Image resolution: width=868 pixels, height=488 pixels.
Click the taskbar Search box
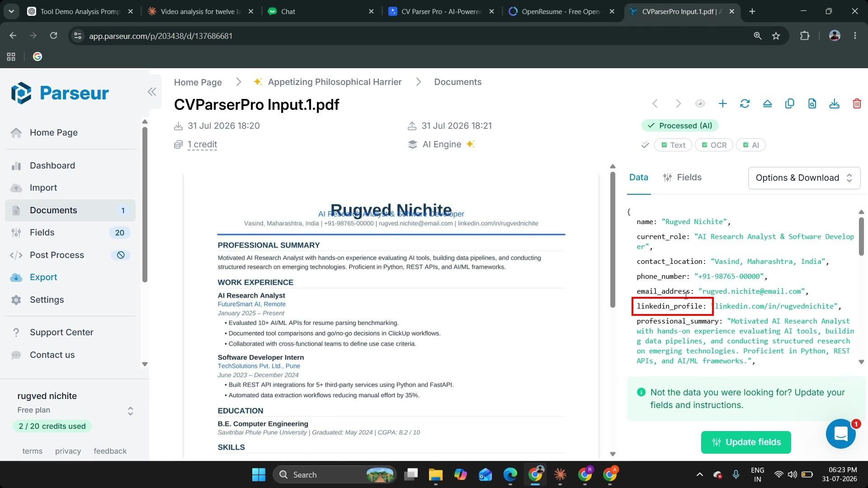(334, 475)
